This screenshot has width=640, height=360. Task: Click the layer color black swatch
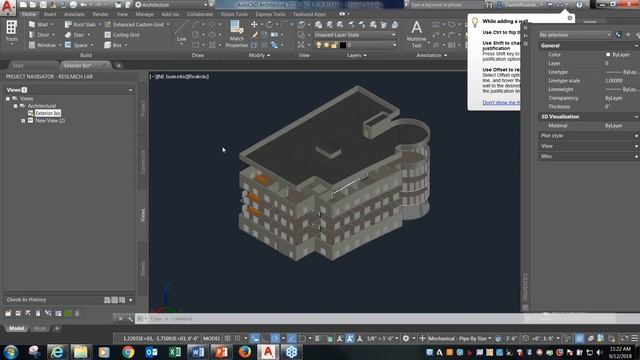[x=343, y=45]
